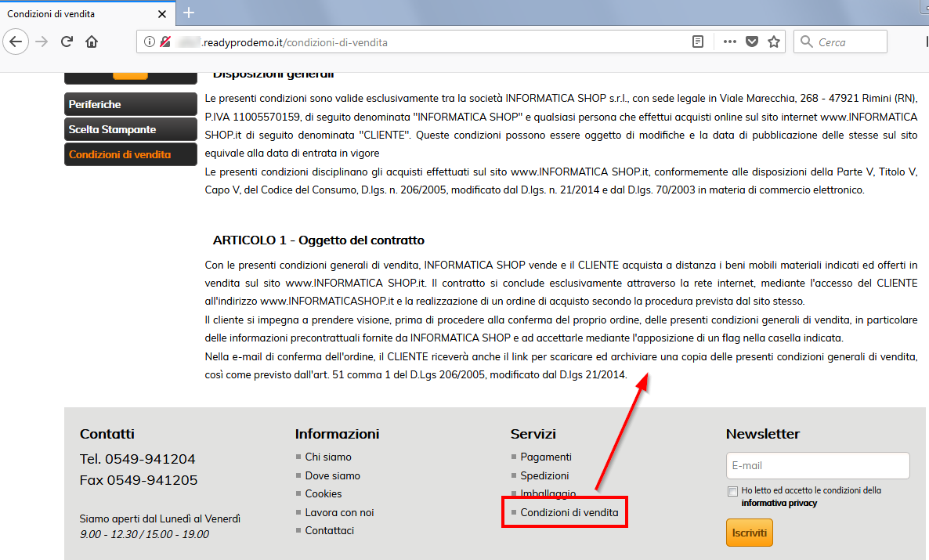The width and height of the screenshot is (929, 560).
Task: Open the Cookies footer link
Action: click(x=323, y=493)
